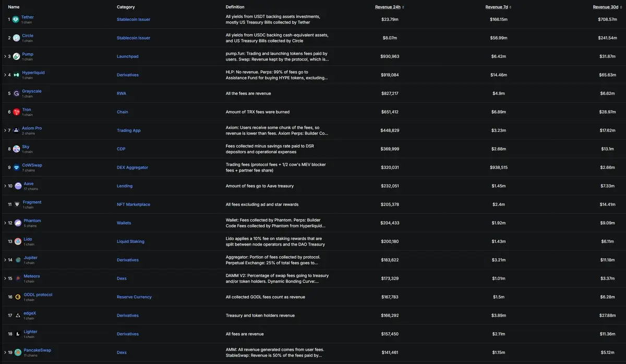Open the Grayscale protocol link
This screenshot has height=364, width=626.
31,91
